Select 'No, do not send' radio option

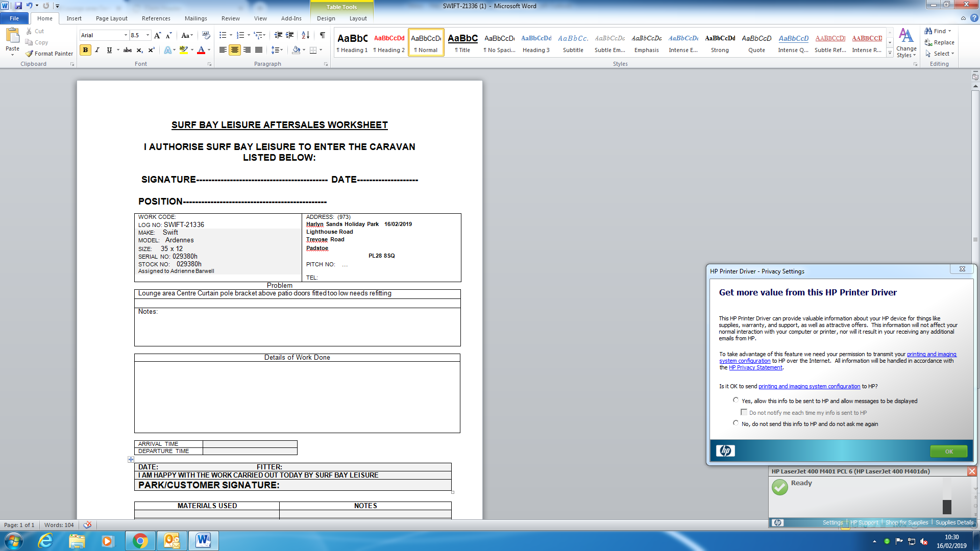pyautogui.click(x=736, y=423)
